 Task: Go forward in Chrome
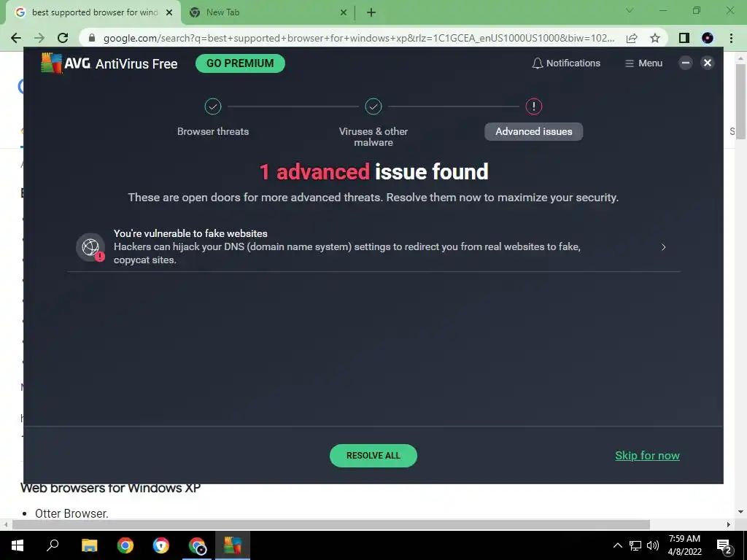pos(39,38)
